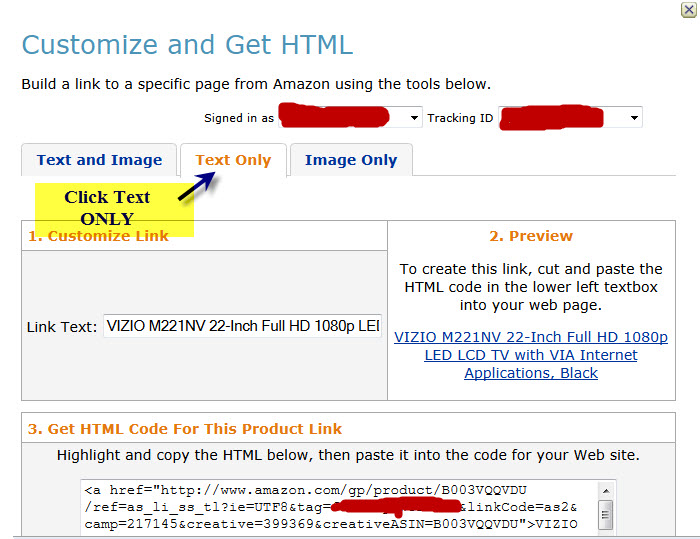Expand the Tracking ID dropdown

click(634, 118)
